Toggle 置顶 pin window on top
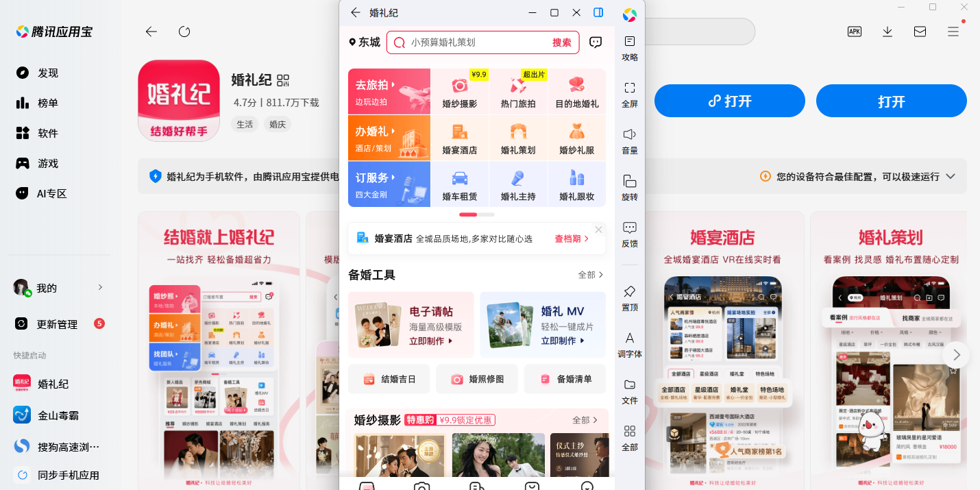The height and width of the screenshot is (490, 980). (x=630, y=299)
